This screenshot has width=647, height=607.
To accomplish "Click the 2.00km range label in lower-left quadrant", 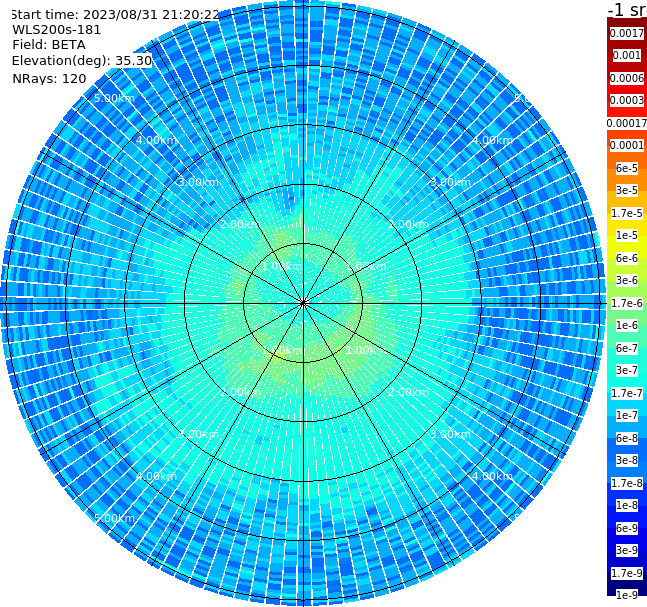I will pos(240,392).
